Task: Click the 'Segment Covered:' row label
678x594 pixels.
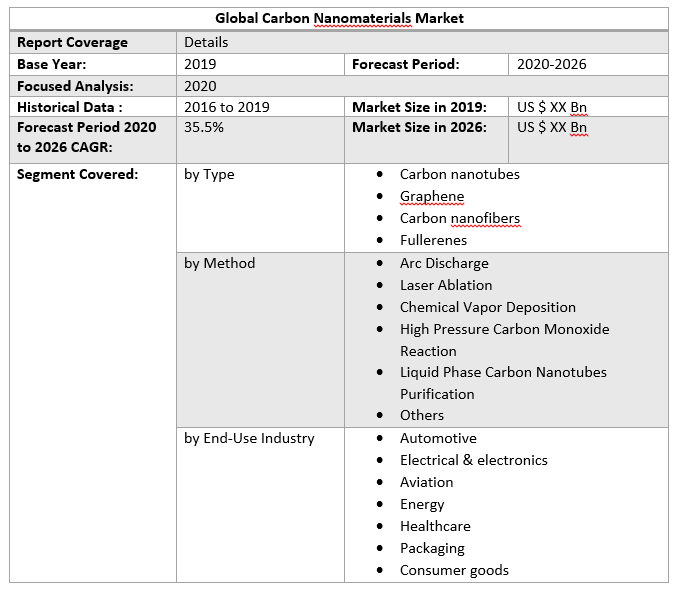Action: click(78, 174)
